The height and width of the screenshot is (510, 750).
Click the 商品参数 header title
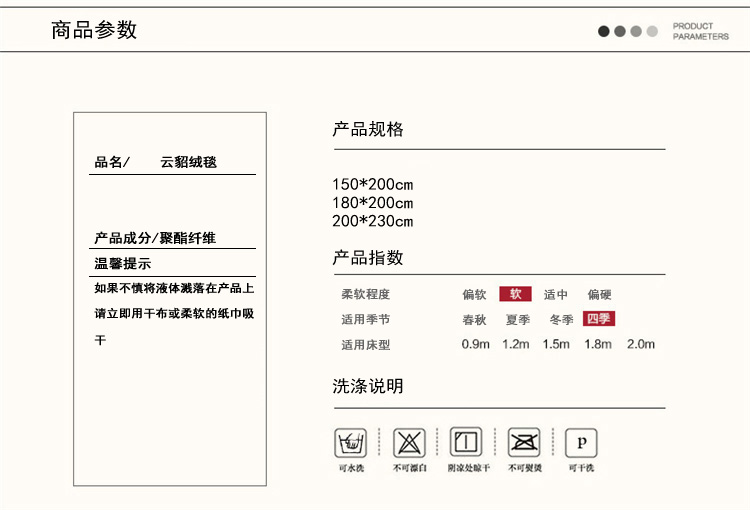click(94, 30)
